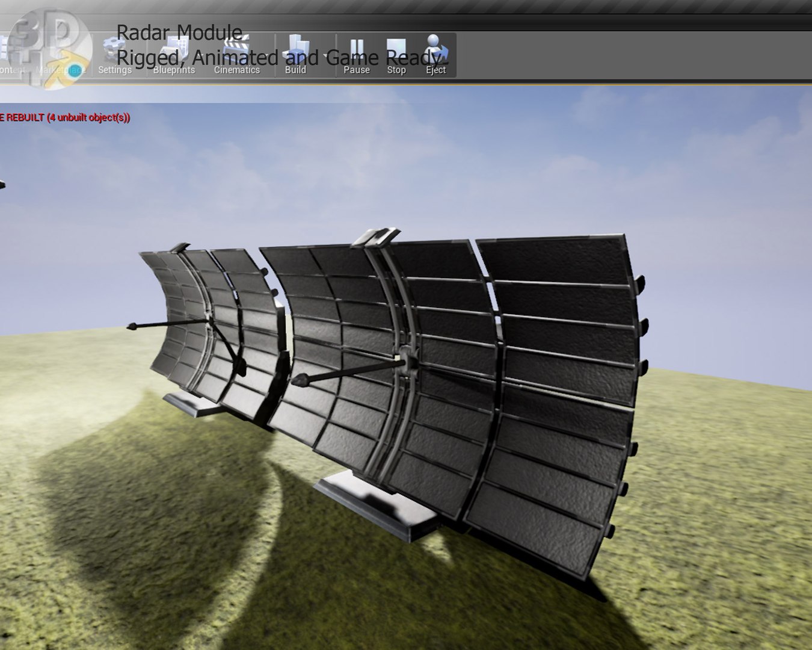Image resolution: width=812 pixels, height=650 pixels.
Task: Click the Build lighting button
Action: point(295,55)
